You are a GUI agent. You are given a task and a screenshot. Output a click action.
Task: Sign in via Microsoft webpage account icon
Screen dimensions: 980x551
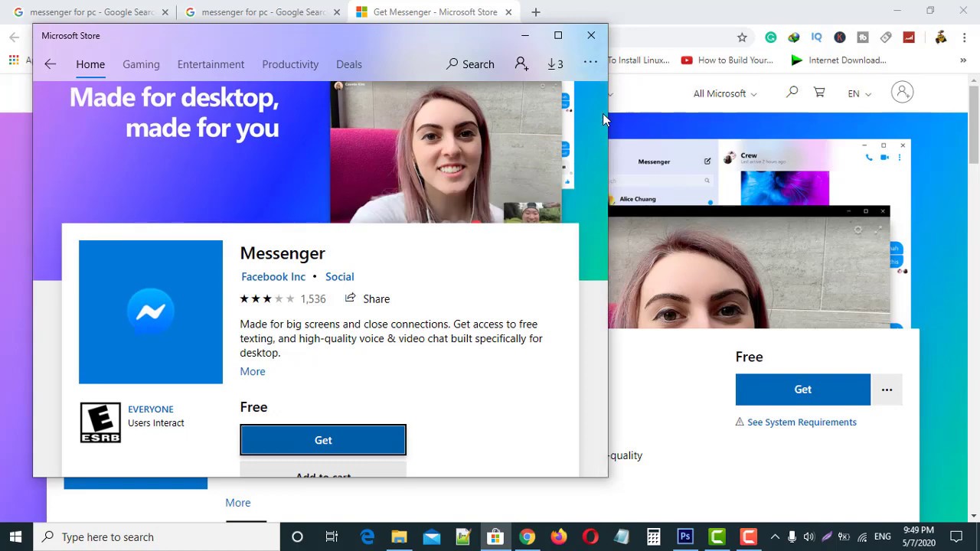(x=902, y=93)
